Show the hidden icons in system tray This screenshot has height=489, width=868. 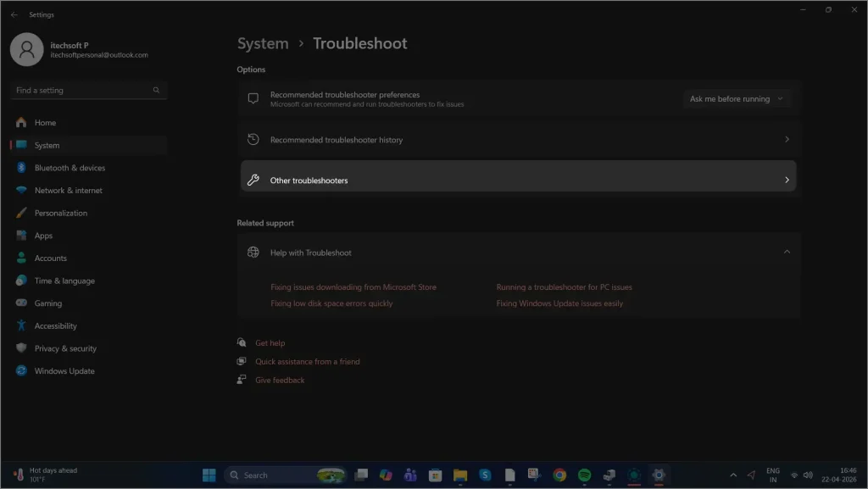click(733, 475)
